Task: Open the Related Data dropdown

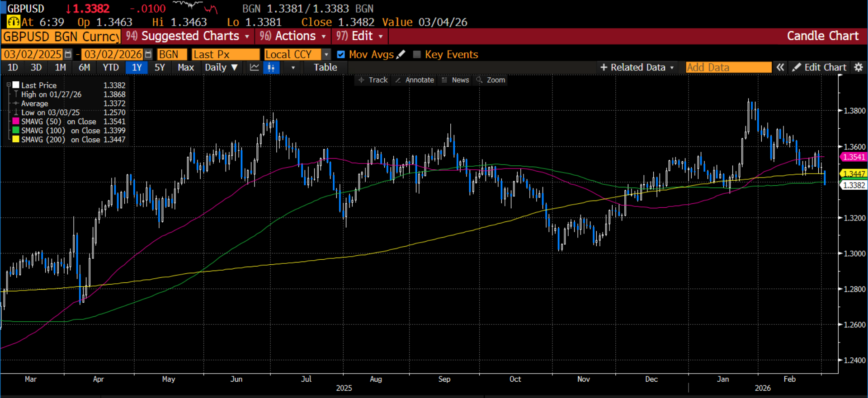Action: pos(637,67)
